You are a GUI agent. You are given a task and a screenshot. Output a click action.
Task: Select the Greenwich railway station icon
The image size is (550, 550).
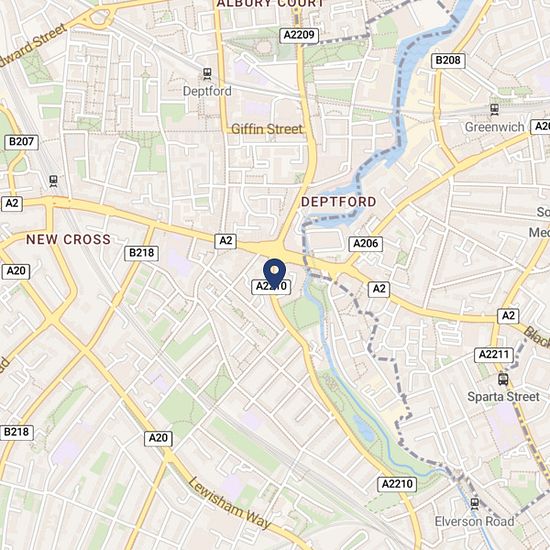click(495, 110)
